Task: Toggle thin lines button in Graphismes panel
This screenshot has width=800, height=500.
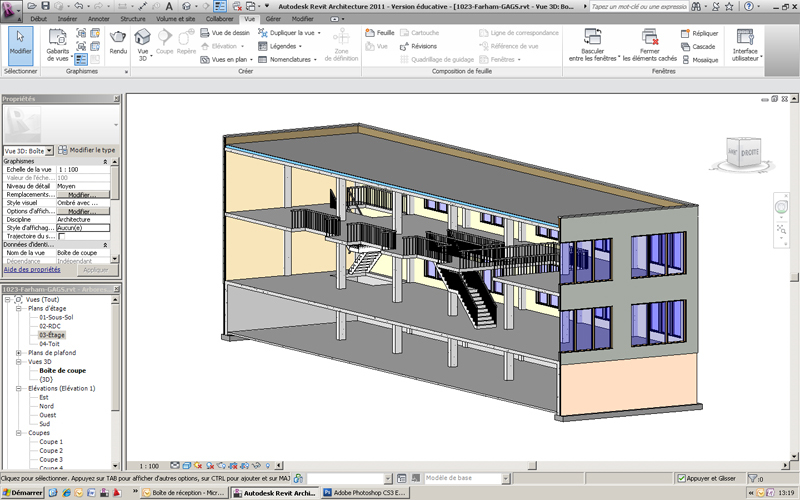Action: point(81,59)
